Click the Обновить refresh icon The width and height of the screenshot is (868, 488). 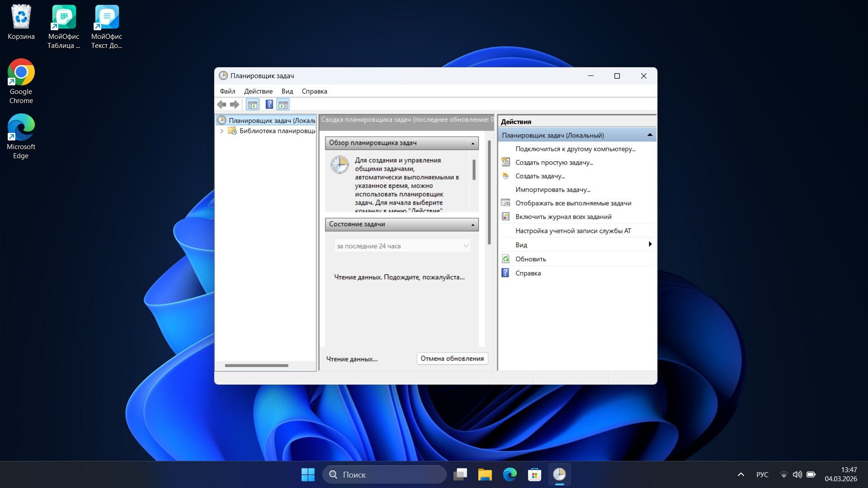coord(506,259)
